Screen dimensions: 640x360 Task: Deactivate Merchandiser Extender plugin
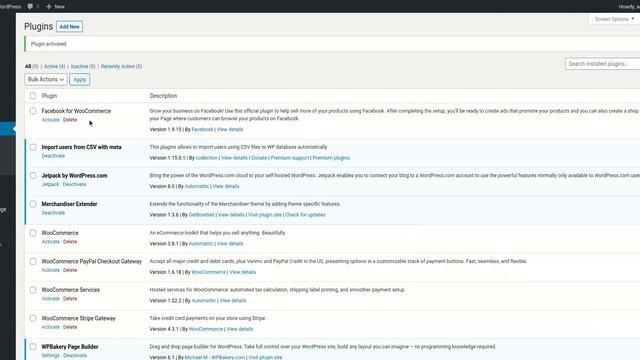coord(53,213)
